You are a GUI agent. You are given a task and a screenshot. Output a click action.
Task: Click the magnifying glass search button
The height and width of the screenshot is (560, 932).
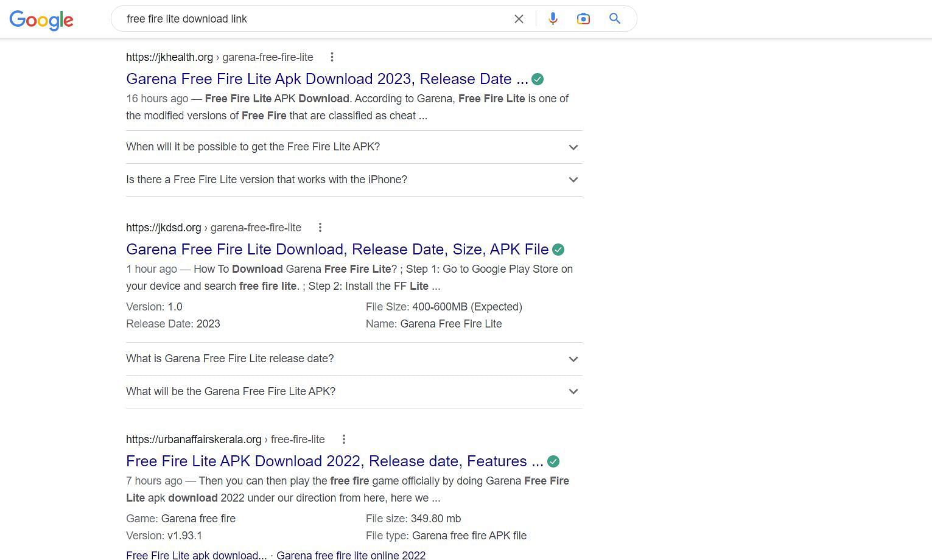(x=615, y=19)
